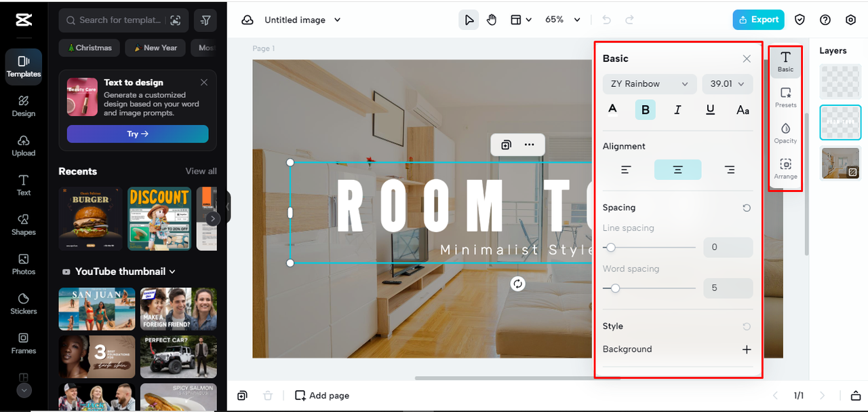Open the 65% zoom level dropdown
The height and width of the screenshot is (412, 868).
[x=563, y=20]
